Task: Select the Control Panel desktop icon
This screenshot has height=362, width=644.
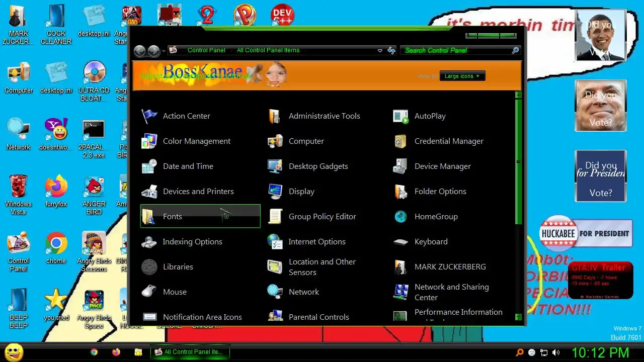Action: pos(19,251)
